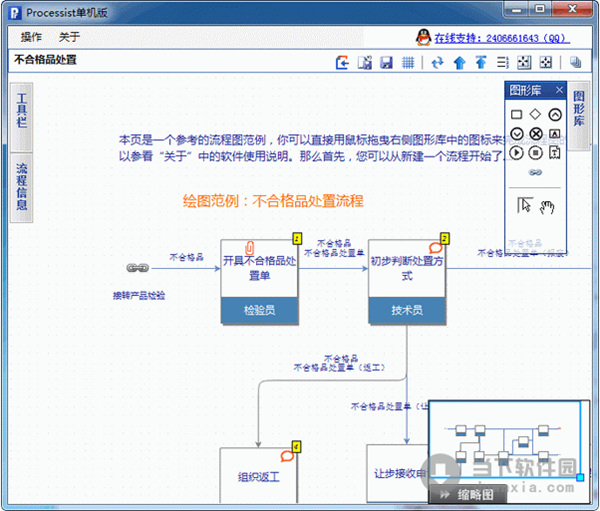Select the circled up-chevron shape
The height and width of the screenshot is (511, 600).
tap(555, 114)
